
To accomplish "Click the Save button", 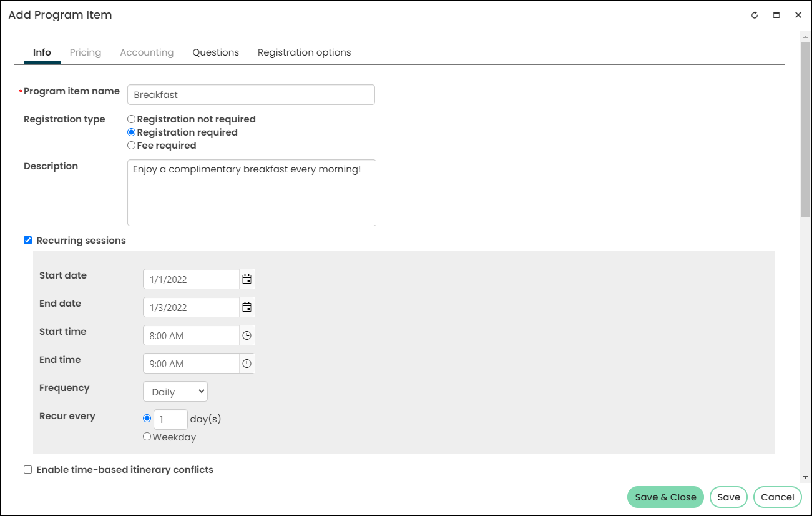I will [x=728, y=497].
